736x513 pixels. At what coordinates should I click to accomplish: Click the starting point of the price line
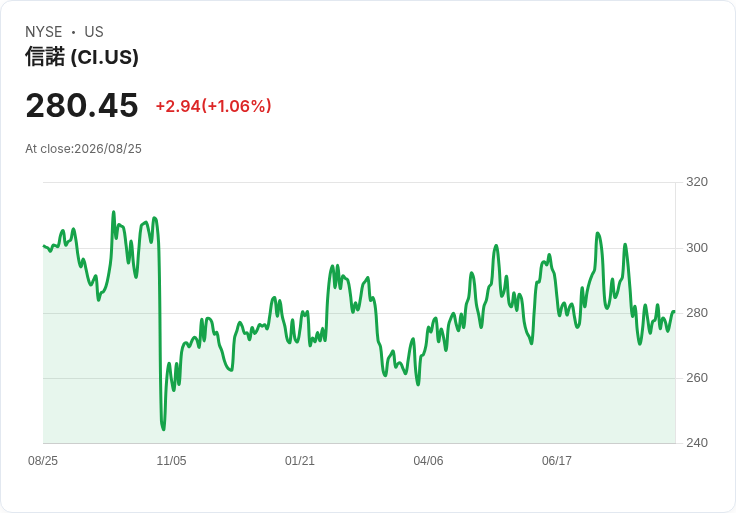tap(44, 246)
